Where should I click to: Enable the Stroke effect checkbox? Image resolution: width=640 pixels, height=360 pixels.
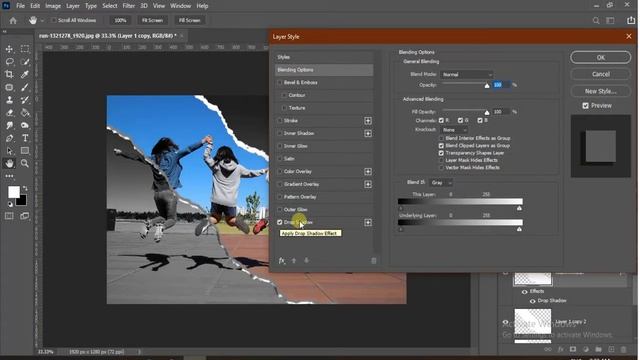coord(280,121)
